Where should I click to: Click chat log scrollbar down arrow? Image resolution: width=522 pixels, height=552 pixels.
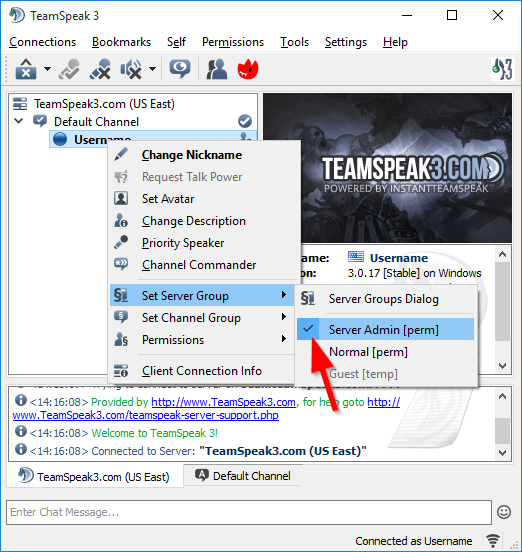502,452
